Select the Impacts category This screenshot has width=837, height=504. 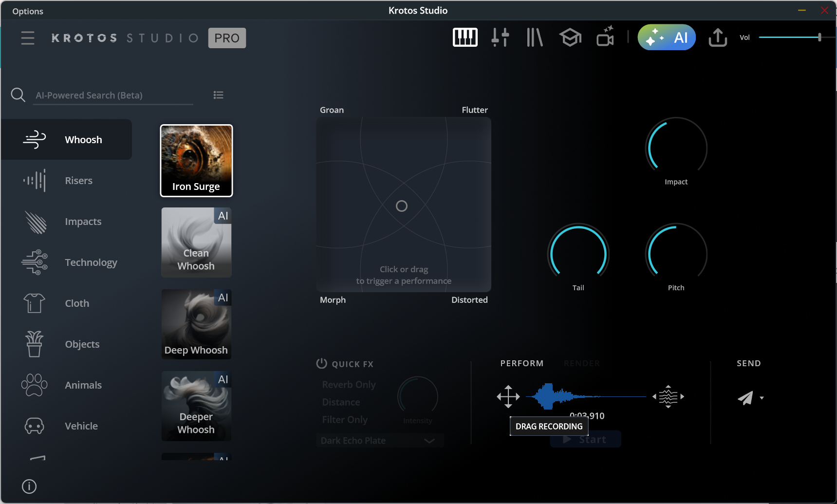(67, 222)
